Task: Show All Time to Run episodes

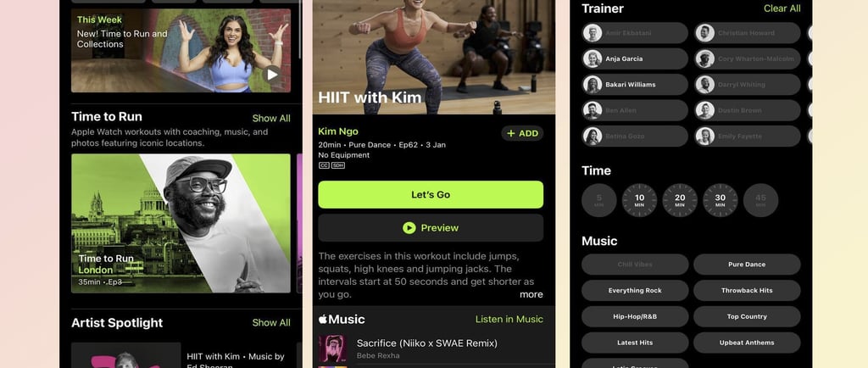Action: tap(271, 119)
